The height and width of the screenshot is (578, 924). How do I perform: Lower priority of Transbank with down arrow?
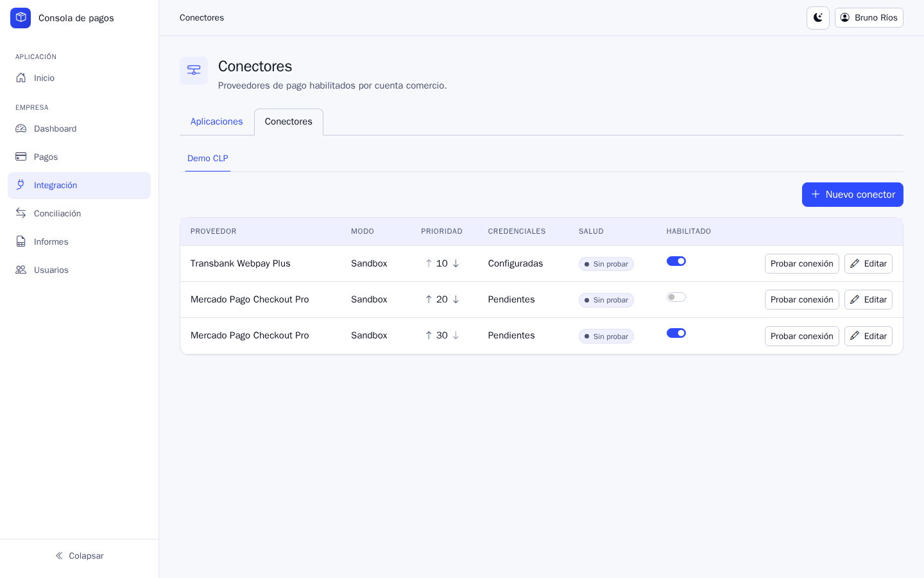point(456,263)
